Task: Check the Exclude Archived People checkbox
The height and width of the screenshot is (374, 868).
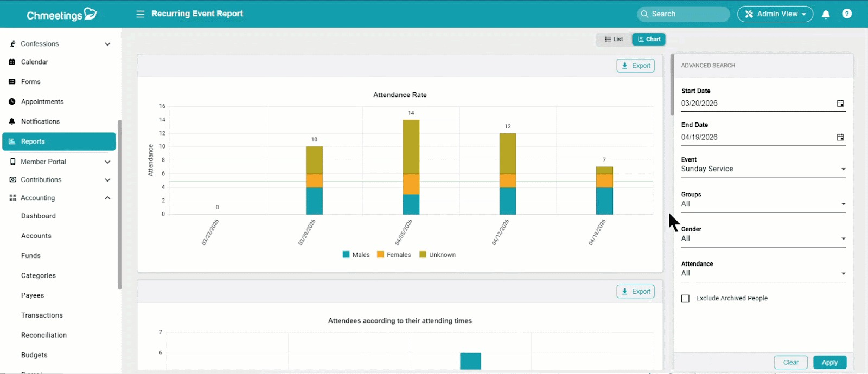Action: [x=685, y=299]
